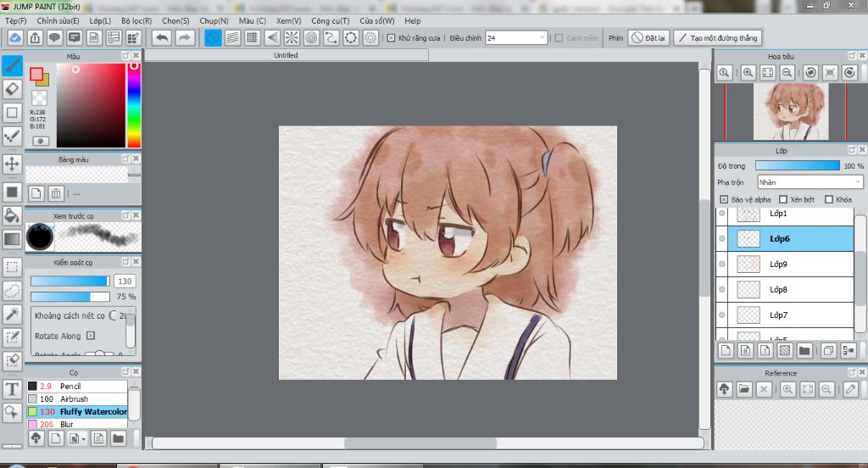Click the Undo arrow
Screen dimensions: 868x468
(x=162, y=38)
